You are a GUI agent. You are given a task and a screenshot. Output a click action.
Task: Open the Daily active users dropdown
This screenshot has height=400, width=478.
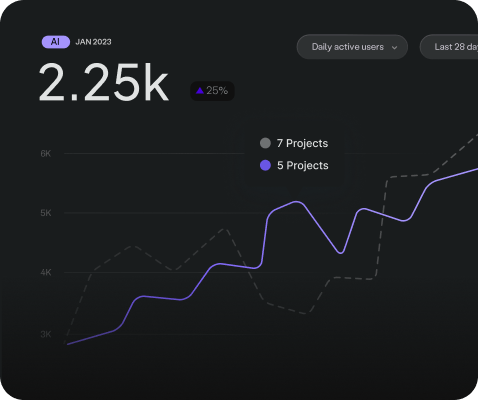(352, 47)
